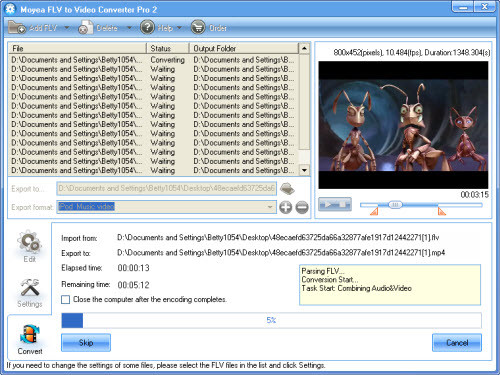Click the video preview of the ants
Screen dimensions: 500x375
pyautogui.click(x=403, y=125)
